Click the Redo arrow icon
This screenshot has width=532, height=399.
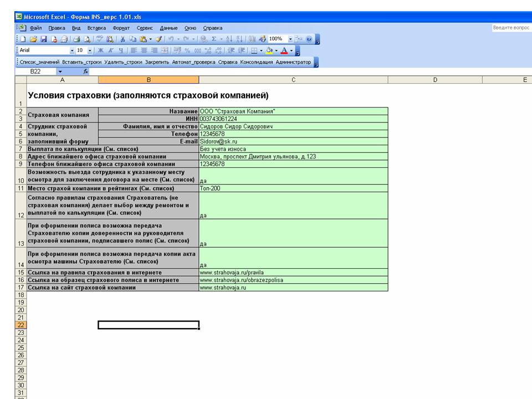186,39
